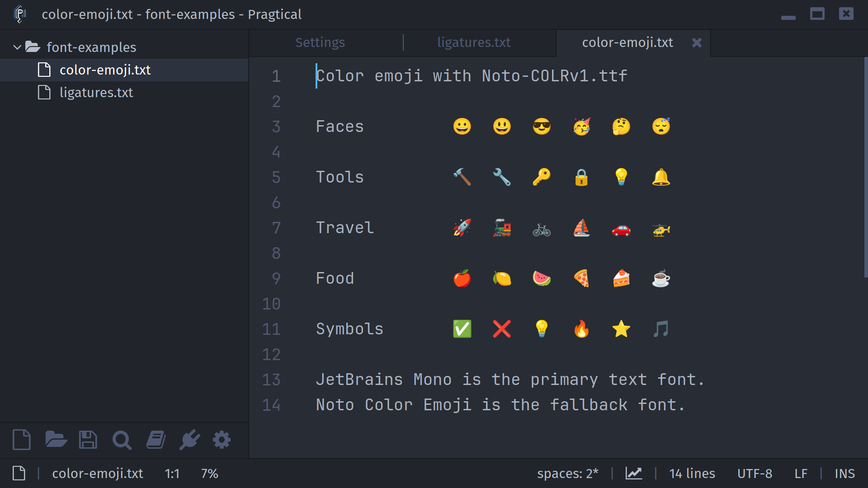Viewport: 868px width, 488px height.
Task: Click text 'JetBrains Mono is the primary'
Action: pyautogui.click(x=457, y=380)
